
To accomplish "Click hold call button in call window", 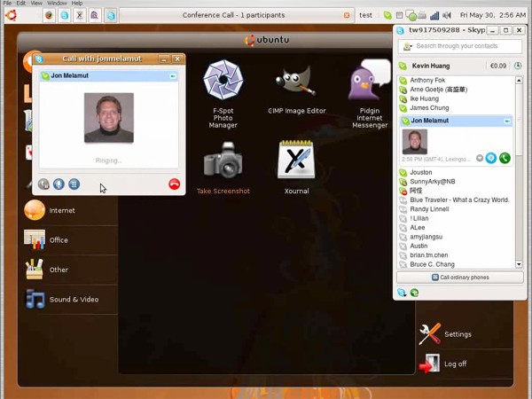I will coord(43,184).
